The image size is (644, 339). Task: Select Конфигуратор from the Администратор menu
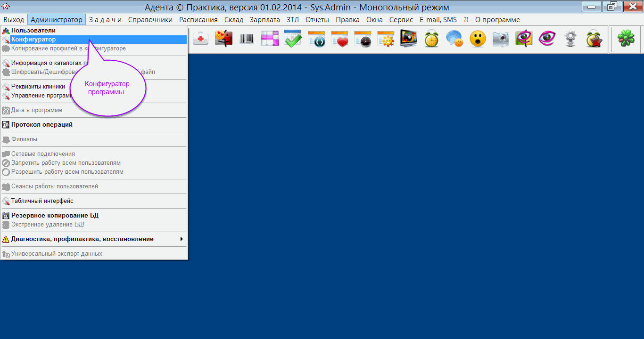coord(33,40)
